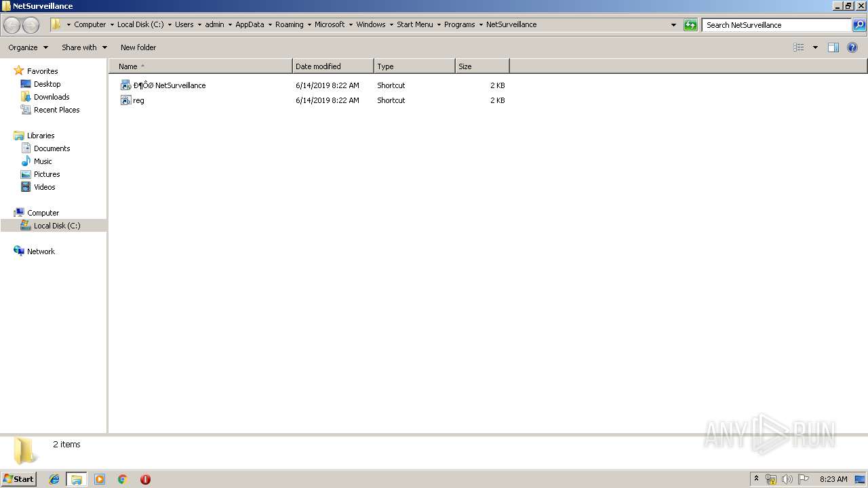Launch Google Chrome from the taskbar
This screenshot has width=868, height=488.
[123, 479]
